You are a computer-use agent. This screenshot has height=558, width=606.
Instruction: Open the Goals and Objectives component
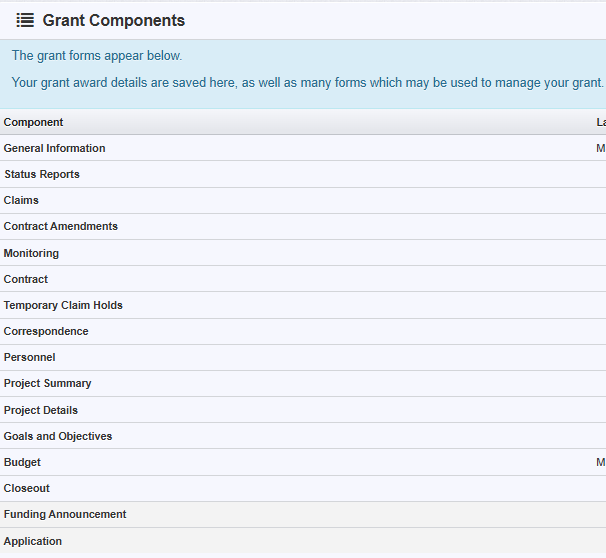58,436
